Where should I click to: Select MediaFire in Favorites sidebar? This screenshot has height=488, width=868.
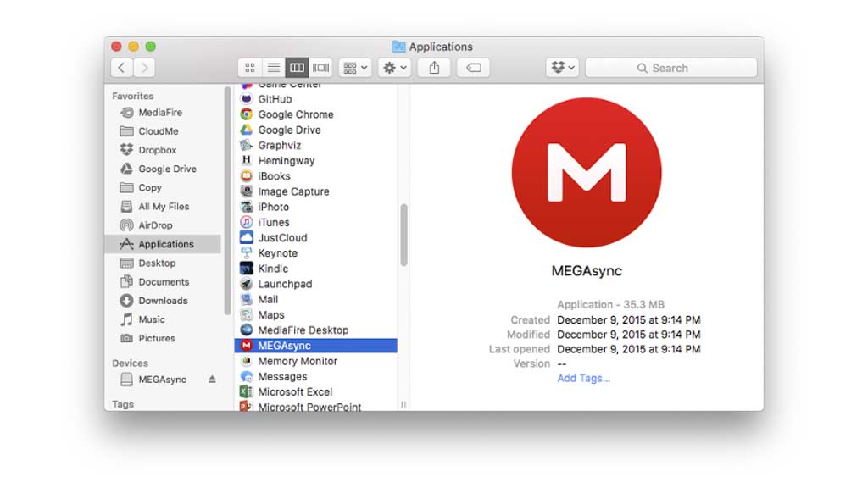pyautogui.click(x=159, y=113)
